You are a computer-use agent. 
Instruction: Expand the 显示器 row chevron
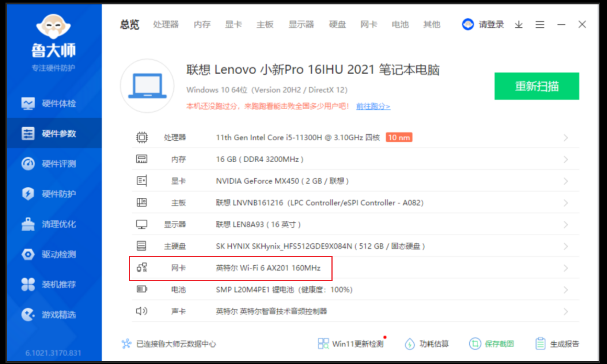[566, 225]
